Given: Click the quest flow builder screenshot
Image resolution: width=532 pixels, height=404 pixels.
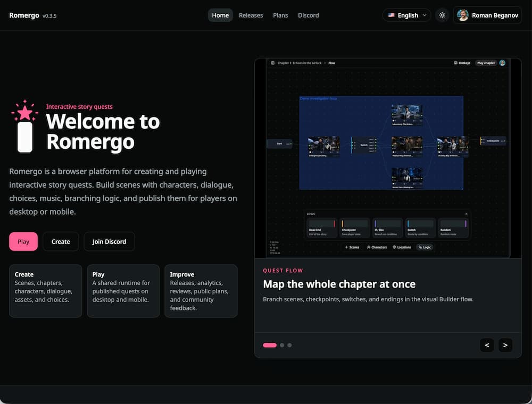Looking at the screenshot, I should (x=388, y=158).
